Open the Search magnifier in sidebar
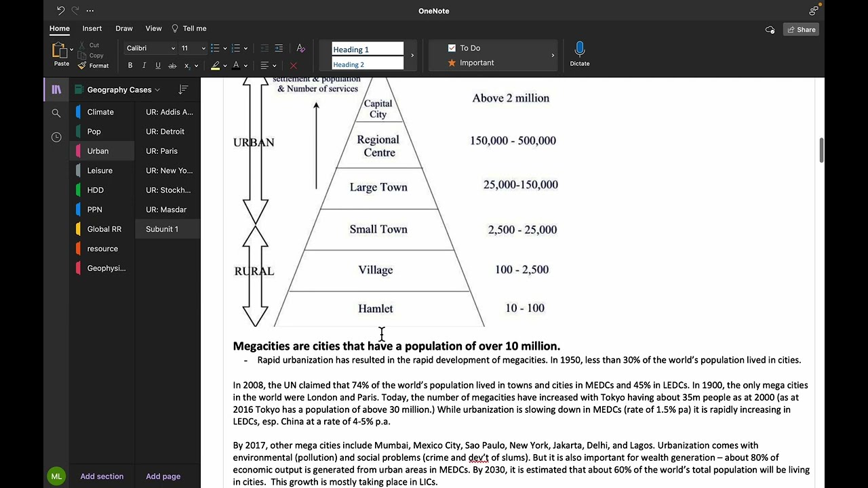 [56, 113]
